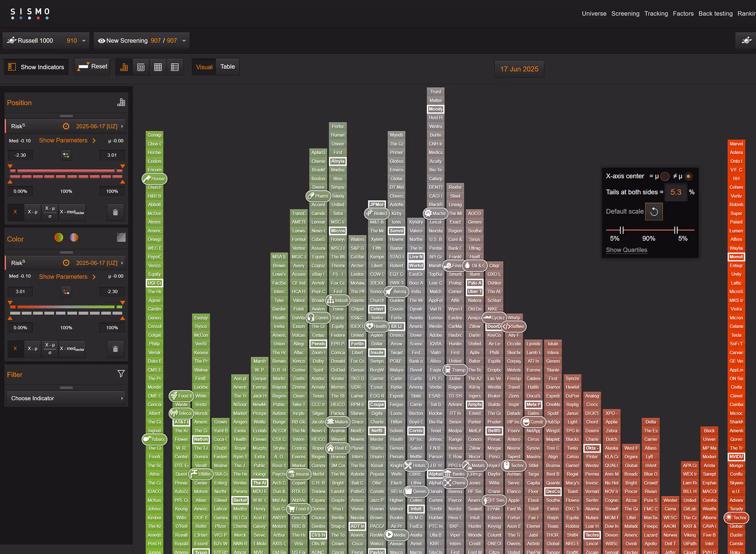Open the Choose Indicator dropdown
The height and width of the screenshot is (554, 756).
(66, 398)
